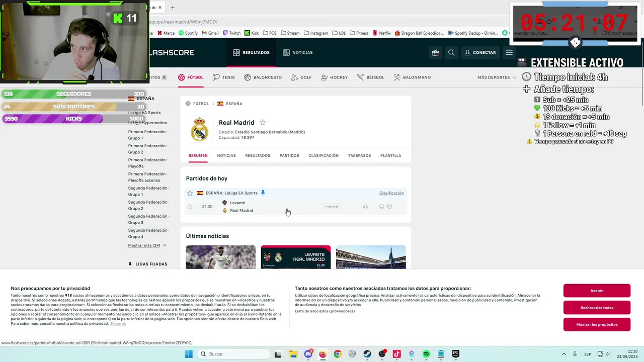Viewport: 644px width, 362px height.
Task: Open Steam from the taskbar
Action: tap(367, 354)
